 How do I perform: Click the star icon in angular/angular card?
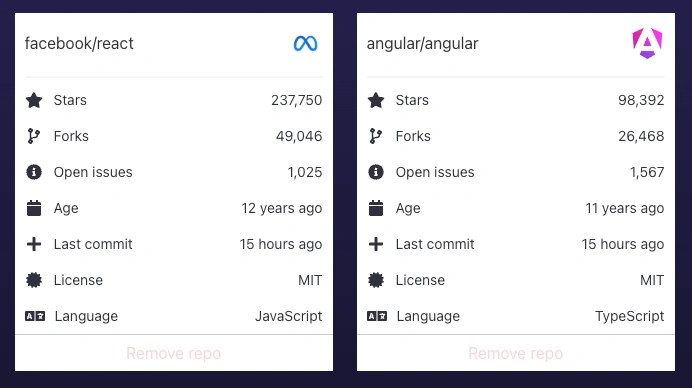coord(376,100)
